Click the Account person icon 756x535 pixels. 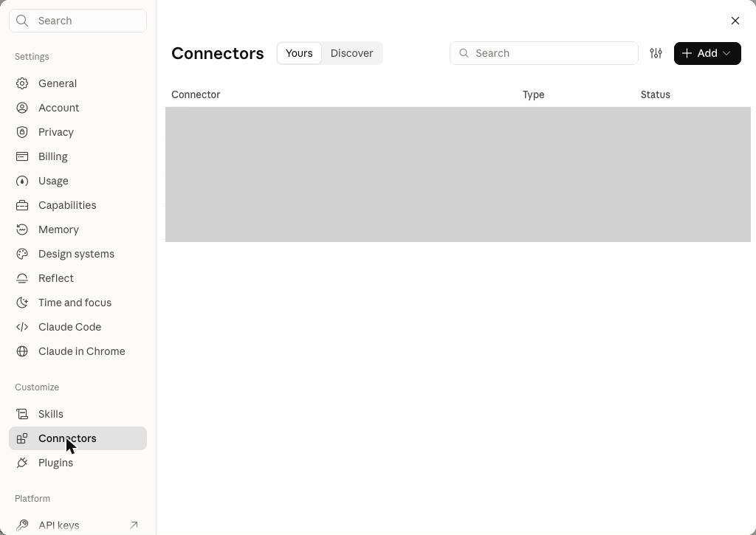22,108
